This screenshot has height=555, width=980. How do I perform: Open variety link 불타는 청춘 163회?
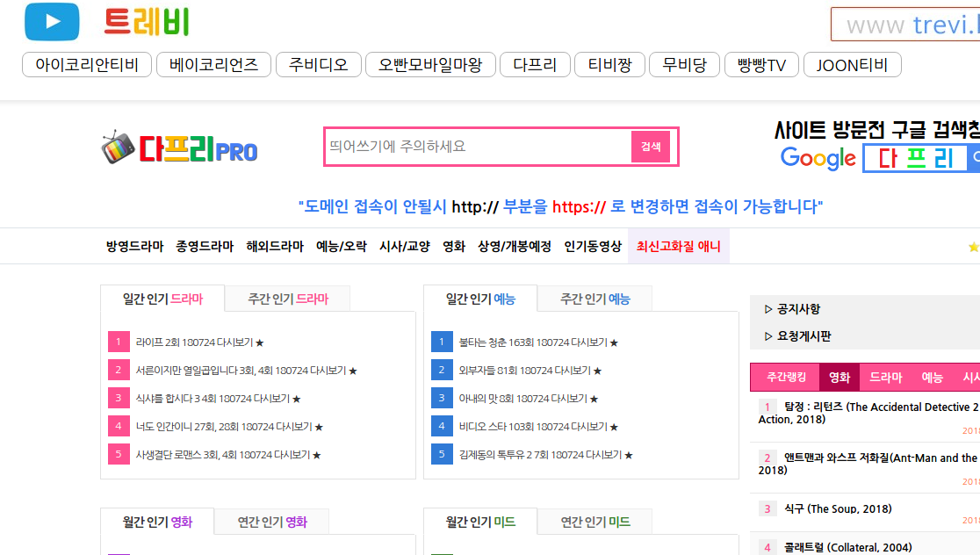(538, 342)
